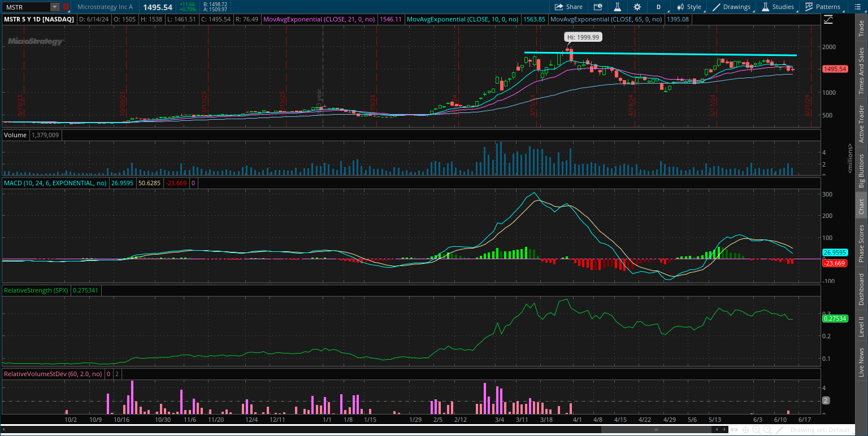Click the crosshair pan tool icon

pyautogui.click(x=746, y=430)
